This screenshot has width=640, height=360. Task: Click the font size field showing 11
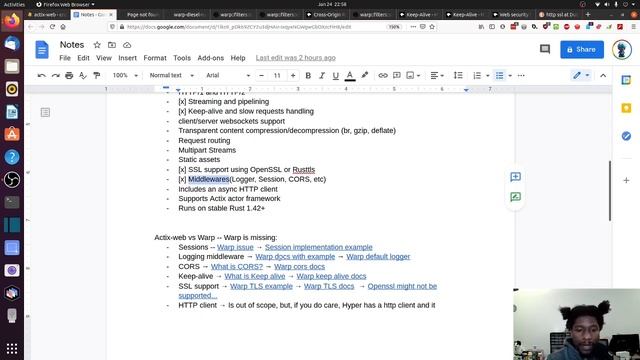[x=277, y=76]
